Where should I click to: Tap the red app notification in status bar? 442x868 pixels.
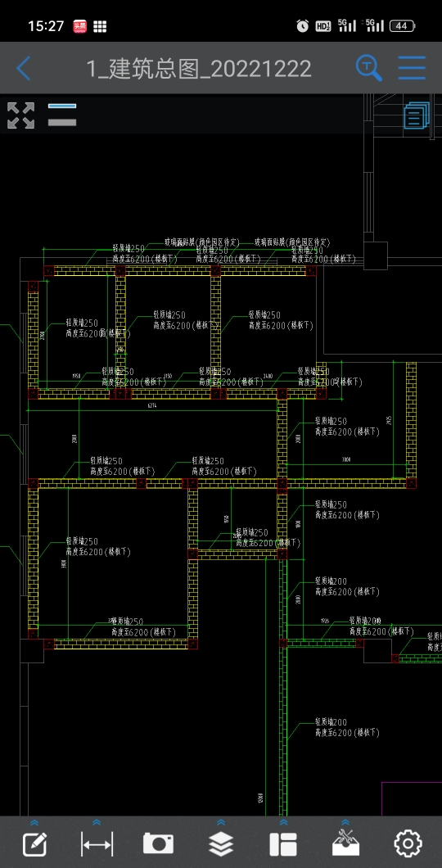80,26
